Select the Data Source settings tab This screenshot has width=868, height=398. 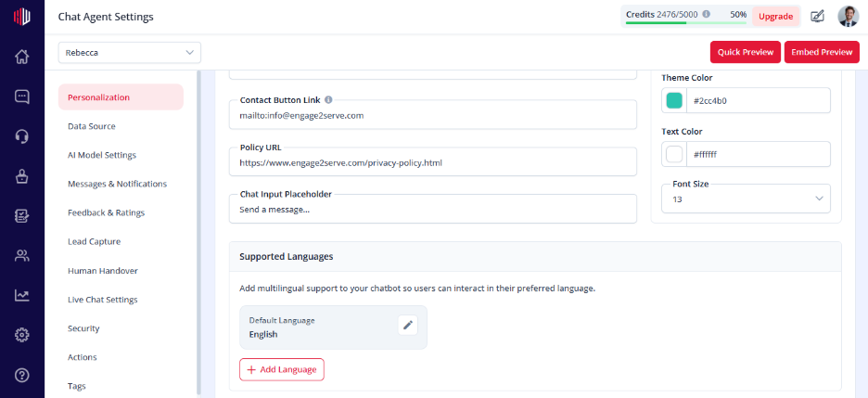pos(92,126)
